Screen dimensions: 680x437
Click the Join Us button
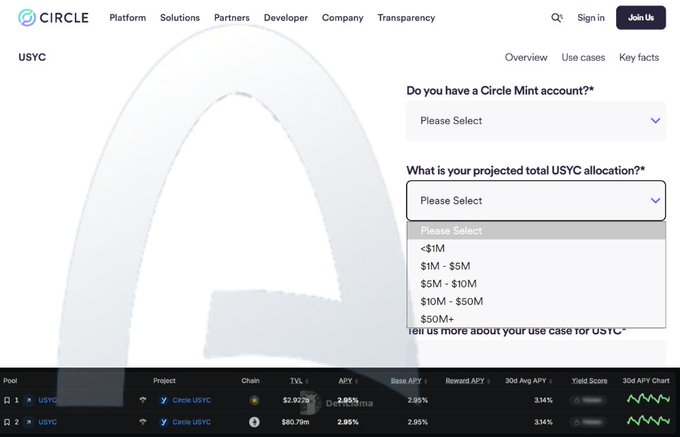tap(641, 18)
